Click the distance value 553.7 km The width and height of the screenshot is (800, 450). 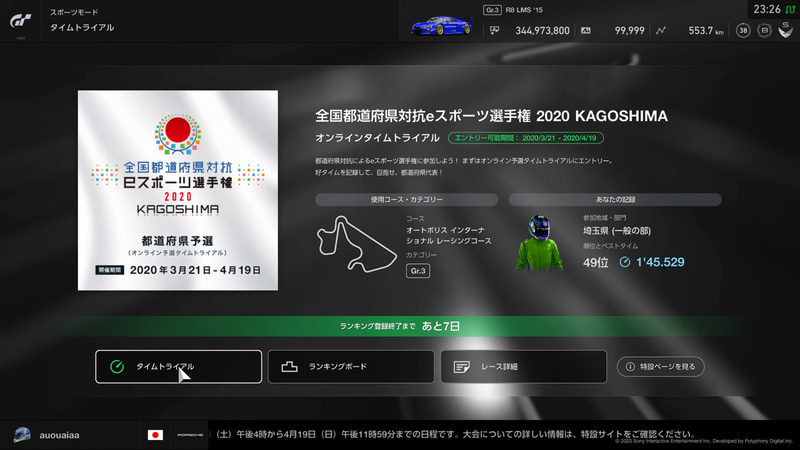[706, 31]
